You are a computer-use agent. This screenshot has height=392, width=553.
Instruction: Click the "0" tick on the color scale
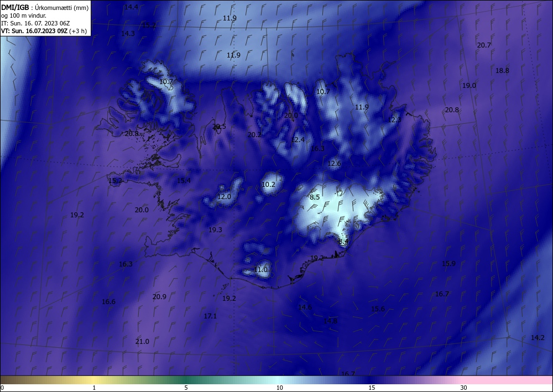point(2,388)
